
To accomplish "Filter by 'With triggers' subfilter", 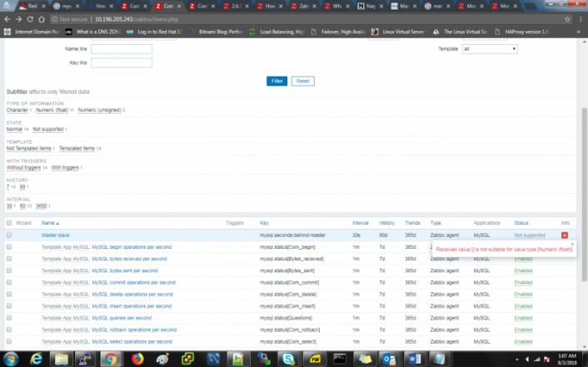I will [65, 167].
